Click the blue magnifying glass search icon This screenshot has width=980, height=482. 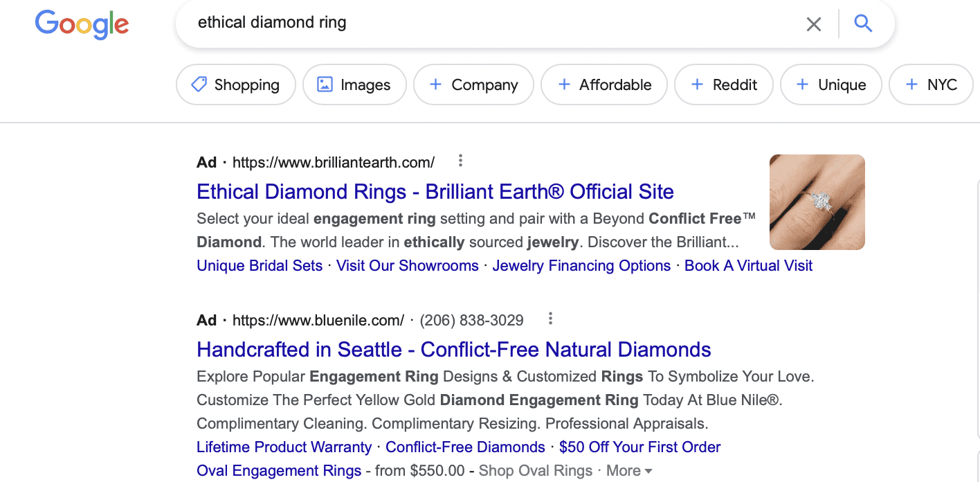pos(862,24)
